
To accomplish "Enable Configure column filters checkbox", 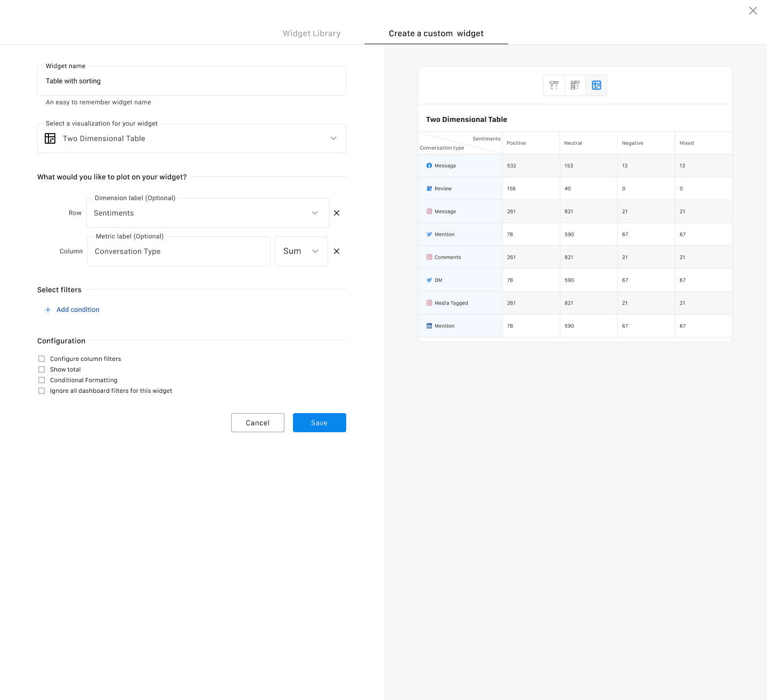I will pos(42,359).
